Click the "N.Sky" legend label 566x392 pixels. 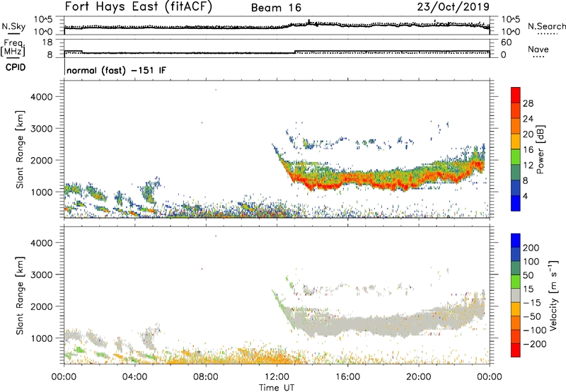[13, 26]
